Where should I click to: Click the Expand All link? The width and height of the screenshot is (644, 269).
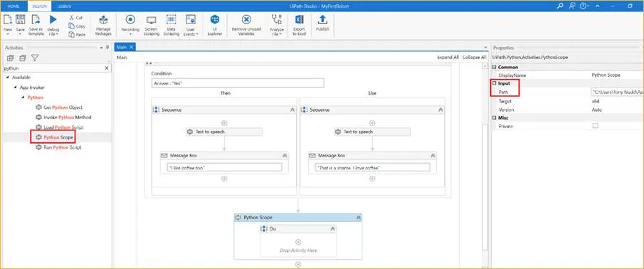[x=448, y=58]
